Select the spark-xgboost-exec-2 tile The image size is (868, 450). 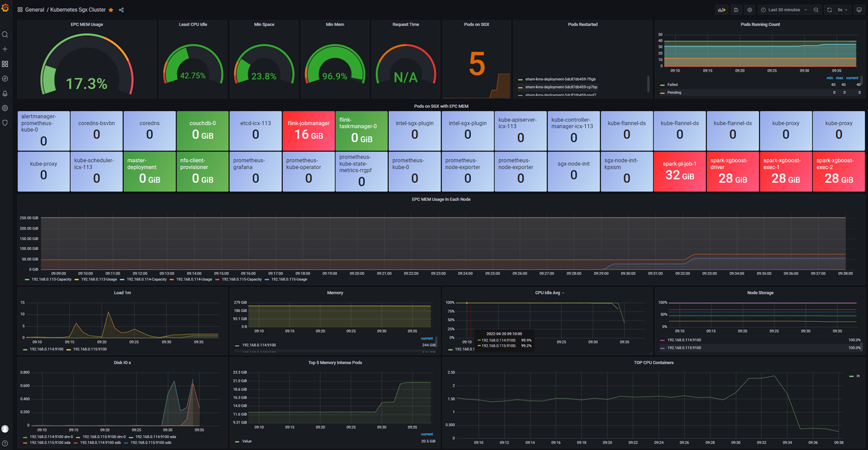(839, 172)
